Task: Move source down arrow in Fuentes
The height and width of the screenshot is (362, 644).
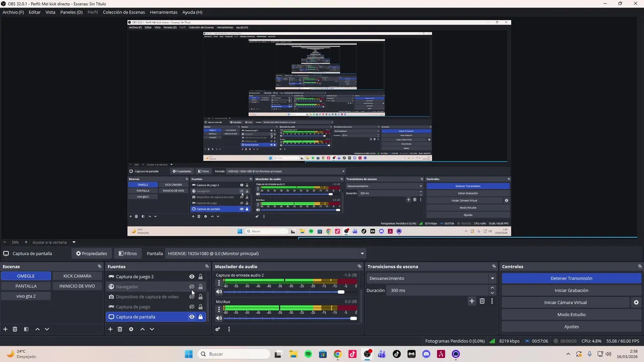Action: click(x=152, y=329)
